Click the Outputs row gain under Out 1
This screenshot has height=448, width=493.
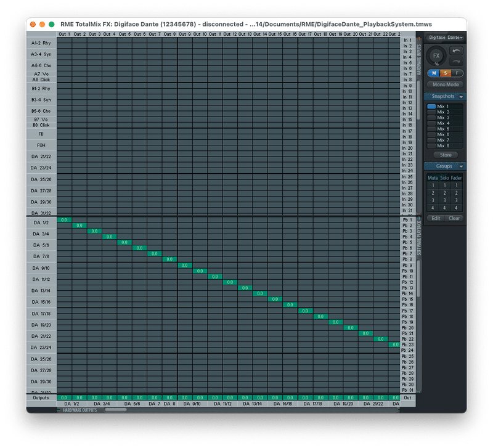(x=64, y=397)
